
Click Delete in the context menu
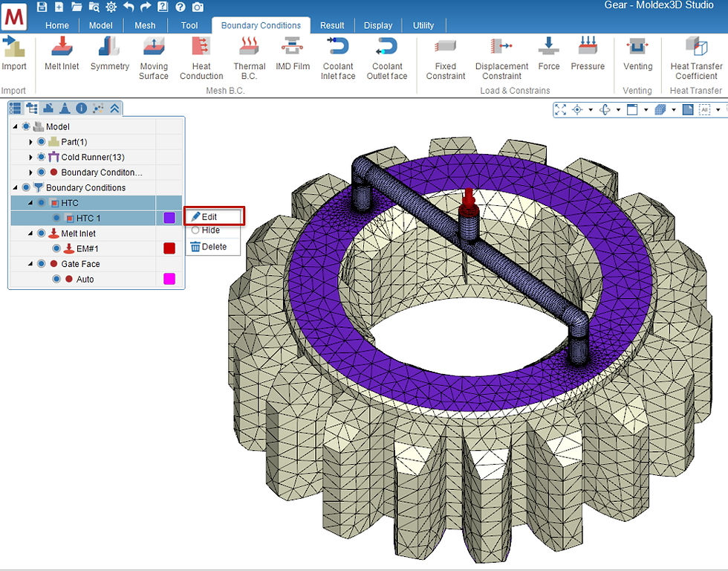click(x=214, y=247)
